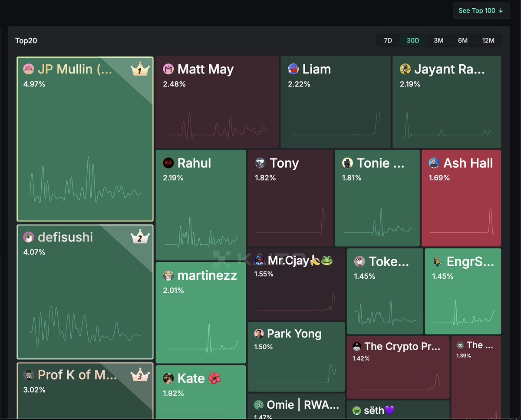
Task: Click martinezz's avatar icon
Action: (168, 275)
